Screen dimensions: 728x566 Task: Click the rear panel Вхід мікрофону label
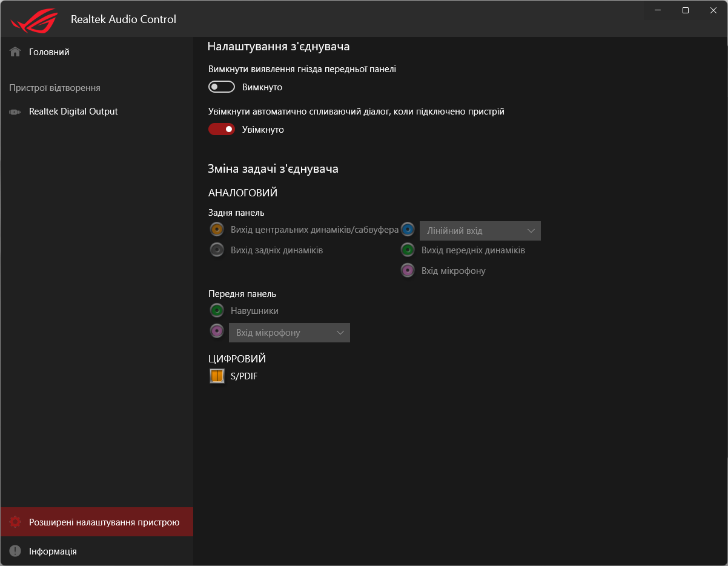pos(454,271)
